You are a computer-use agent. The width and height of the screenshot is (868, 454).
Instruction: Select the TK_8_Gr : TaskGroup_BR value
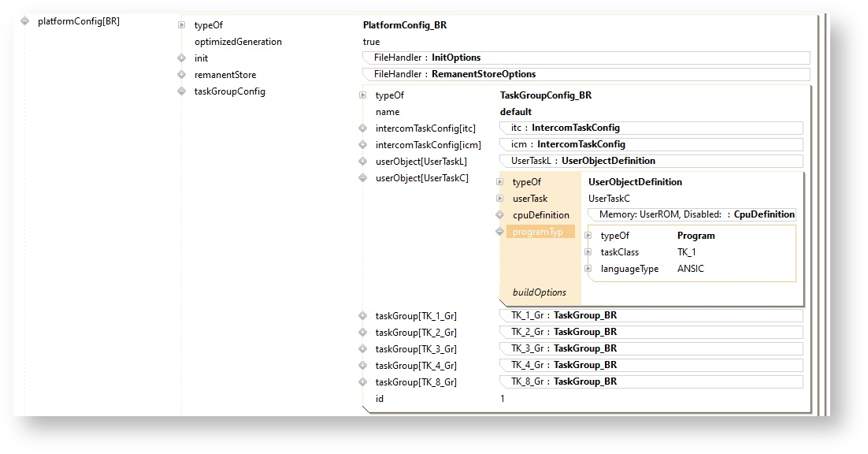pos(651,381)
